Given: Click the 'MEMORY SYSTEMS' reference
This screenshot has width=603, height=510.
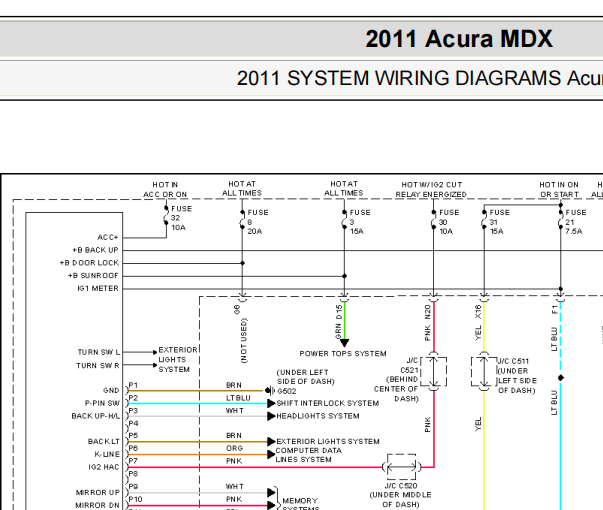Looking at the screenshot, I should coord(300,504).
